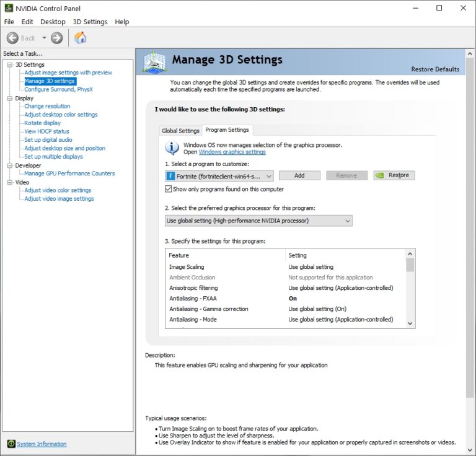
Task: Open the 3D Settings menu
Action: (90, 22)
